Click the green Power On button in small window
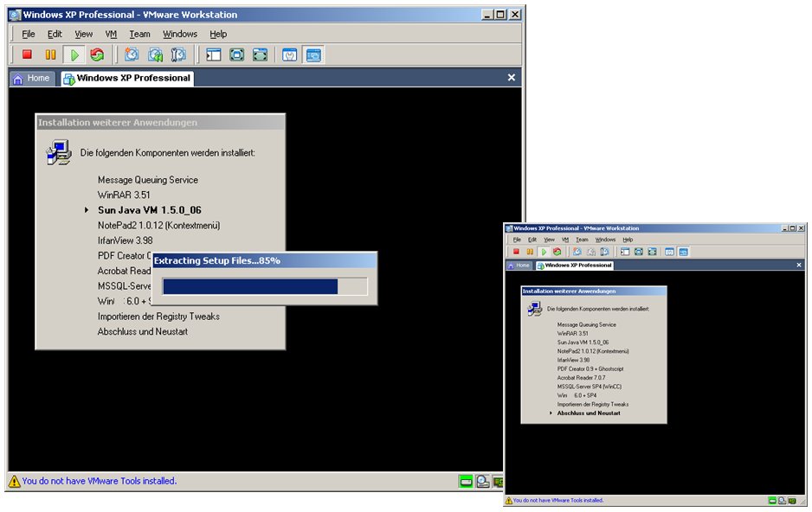Viewport: 812px width, 512px height. (544, 252)
